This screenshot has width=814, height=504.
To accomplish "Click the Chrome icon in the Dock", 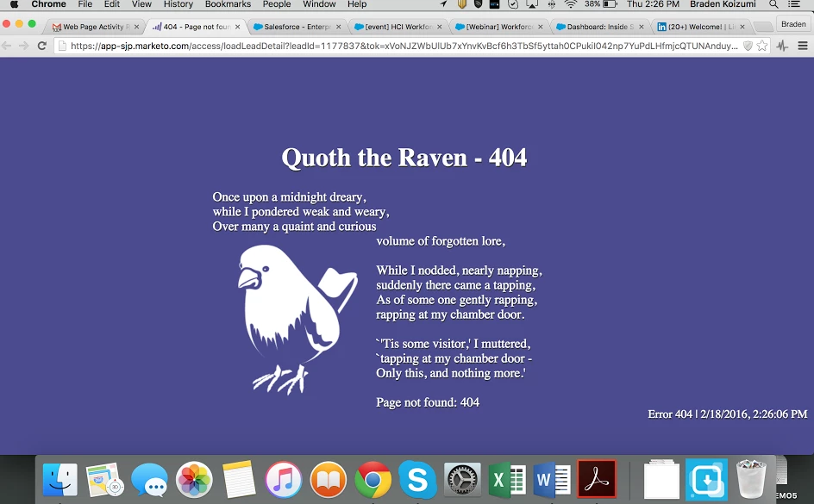I will click(x=373, y=480).
